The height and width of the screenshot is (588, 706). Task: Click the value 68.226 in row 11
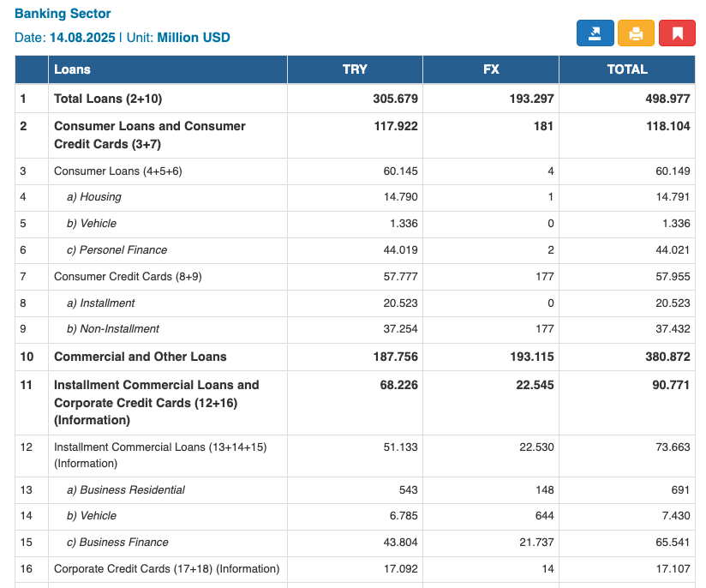coord(399,385)
